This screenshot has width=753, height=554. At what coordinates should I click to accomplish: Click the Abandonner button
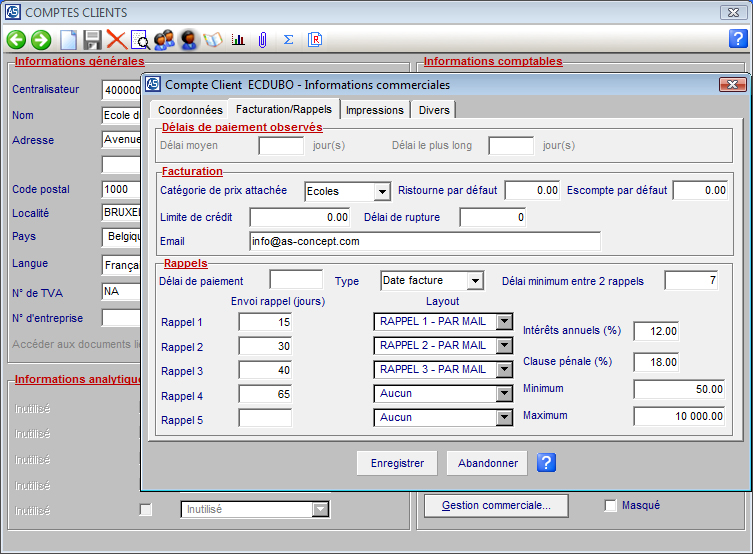pos(487,463)
